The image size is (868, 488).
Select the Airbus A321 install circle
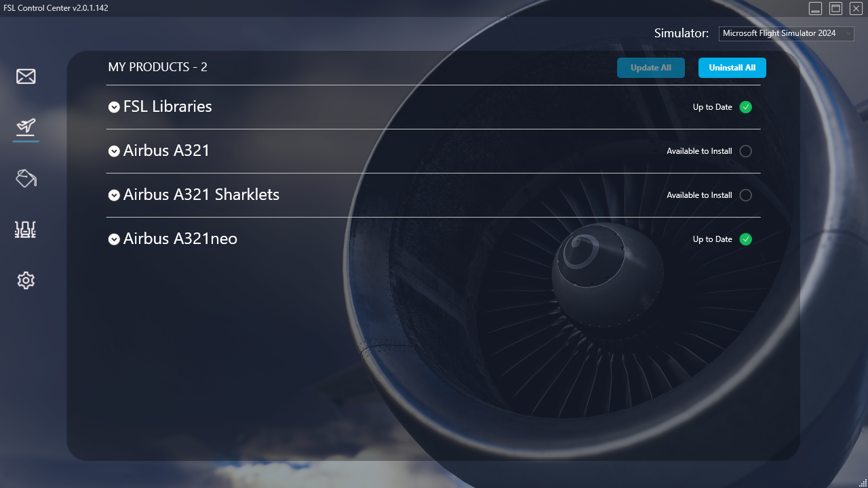pyautogui.click(x=746, y=151)
